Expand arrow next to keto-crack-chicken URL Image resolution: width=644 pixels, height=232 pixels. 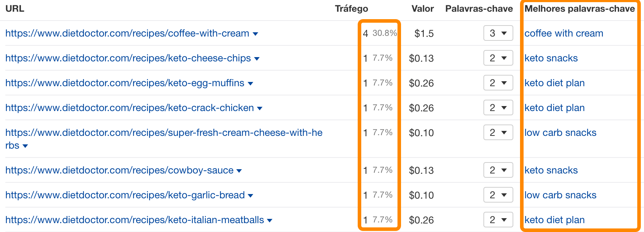click(x=260, y=109)
